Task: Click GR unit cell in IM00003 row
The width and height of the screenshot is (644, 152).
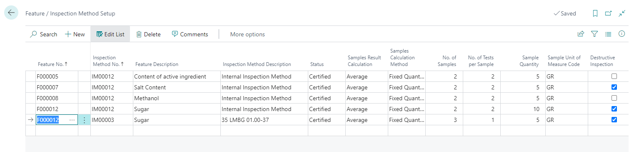Action: (567, 120)
